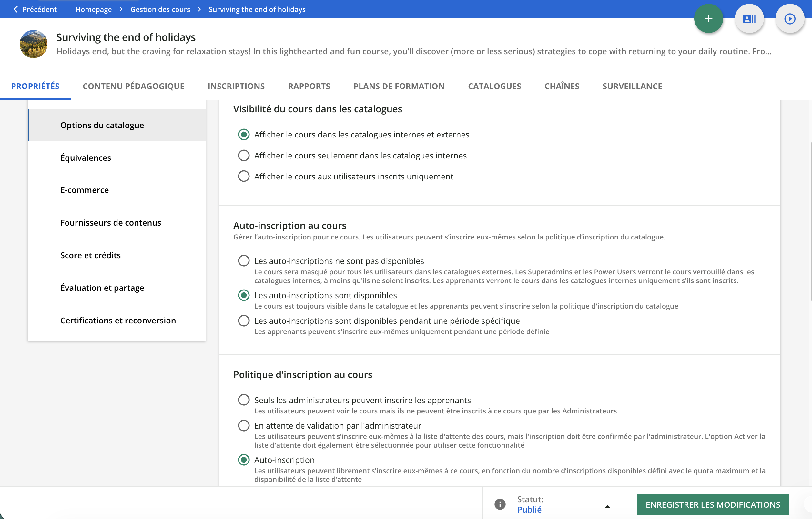Viewport: 812px width, 519px height.
Task: Select 'En attente de validation' radio button
Action: [243, 426]
